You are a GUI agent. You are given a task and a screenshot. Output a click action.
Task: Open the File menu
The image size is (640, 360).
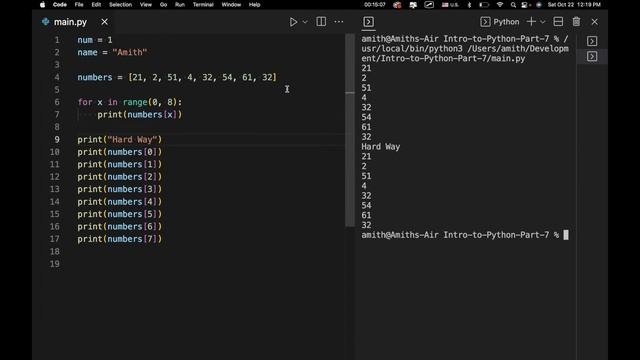click(x=79, y=4)
